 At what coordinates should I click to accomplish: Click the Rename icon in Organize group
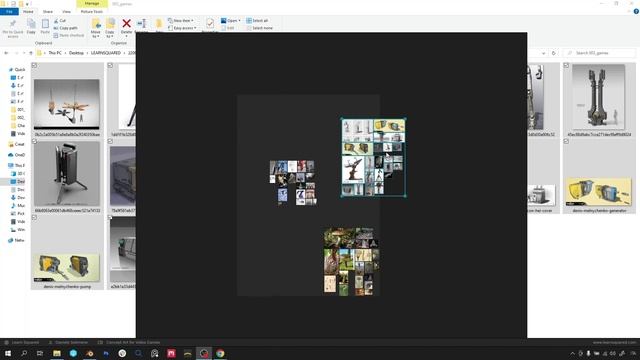[142, 24]
